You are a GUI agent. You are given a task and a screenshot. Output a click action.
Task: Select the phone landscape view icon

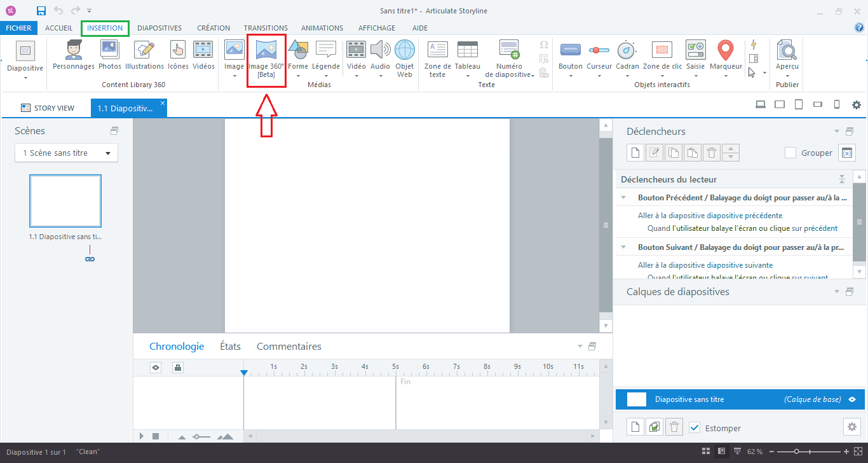coord(818,105)
